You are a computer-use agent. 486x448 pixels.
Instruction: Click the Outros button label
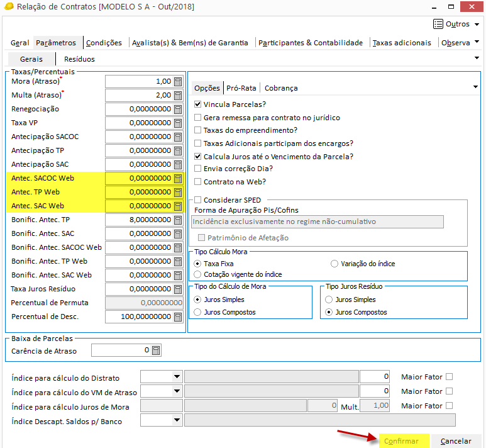tap(458, 24)
